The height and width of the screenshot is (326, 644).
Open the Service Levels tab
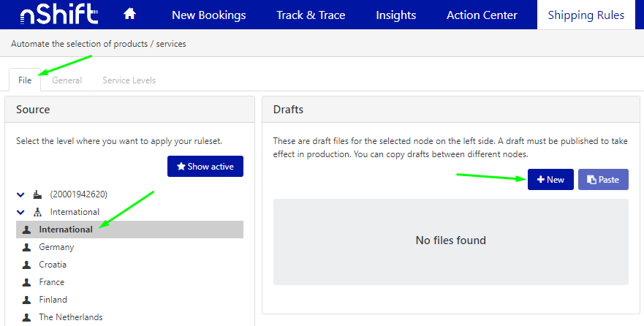(129, 80)
